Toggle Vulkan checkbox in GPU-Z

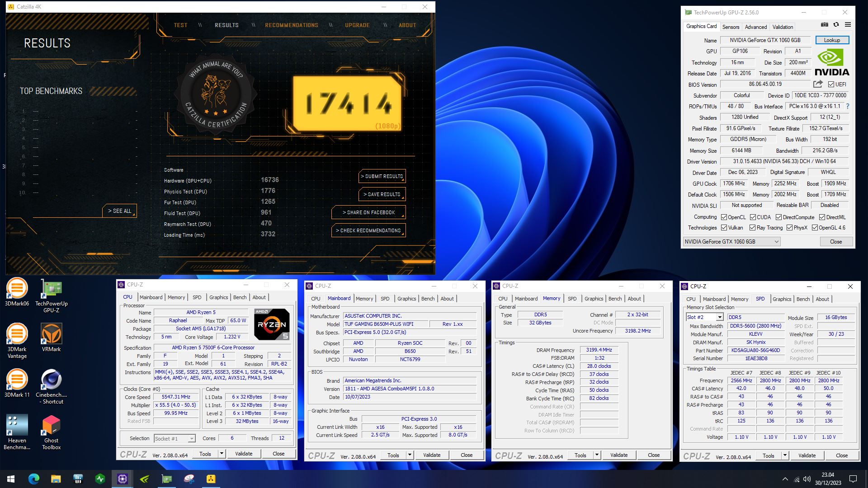(724, 228)
